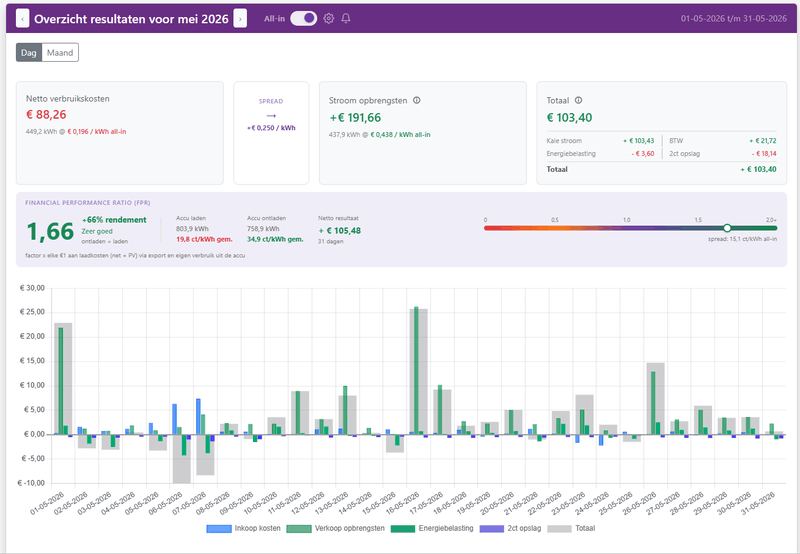
Task: Click spread: 15,1 ct/kWh all-in label
Action: click(x=742, y=239)
